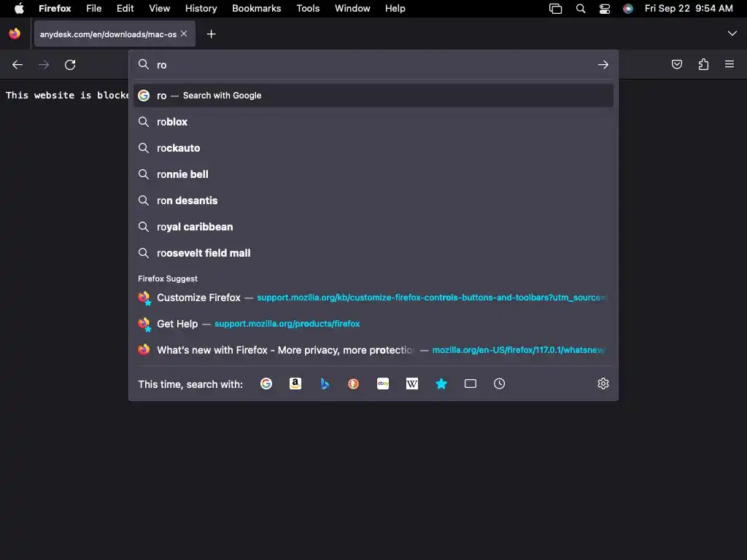Open the Extensions puzzle icon

pyautogui.click(x=703, y=64)
